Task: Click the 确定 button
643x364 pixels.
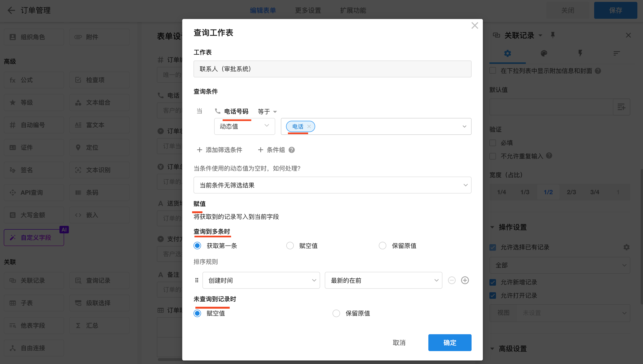Action: [449, 342]
